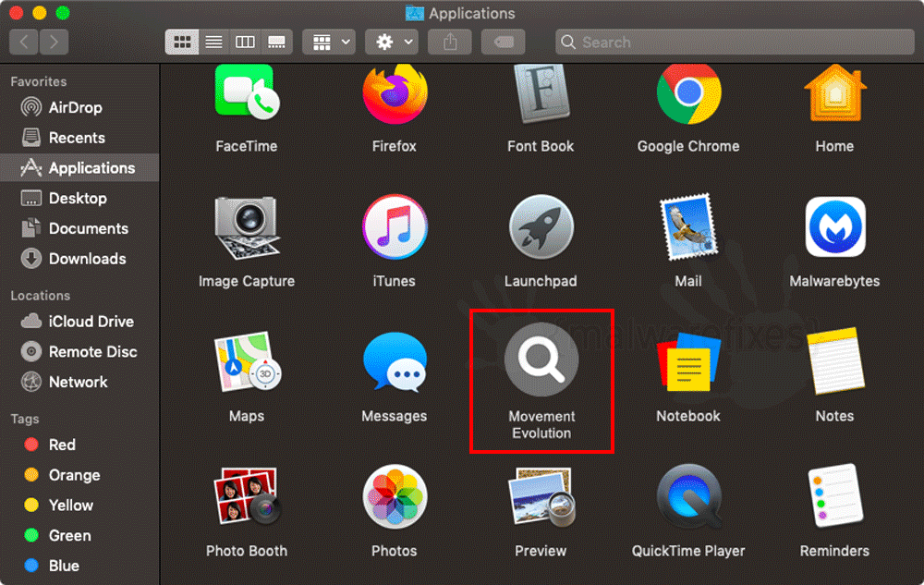Open Recents in the sidebar
This screenshot has height=585, width=924.
point(79,138)
